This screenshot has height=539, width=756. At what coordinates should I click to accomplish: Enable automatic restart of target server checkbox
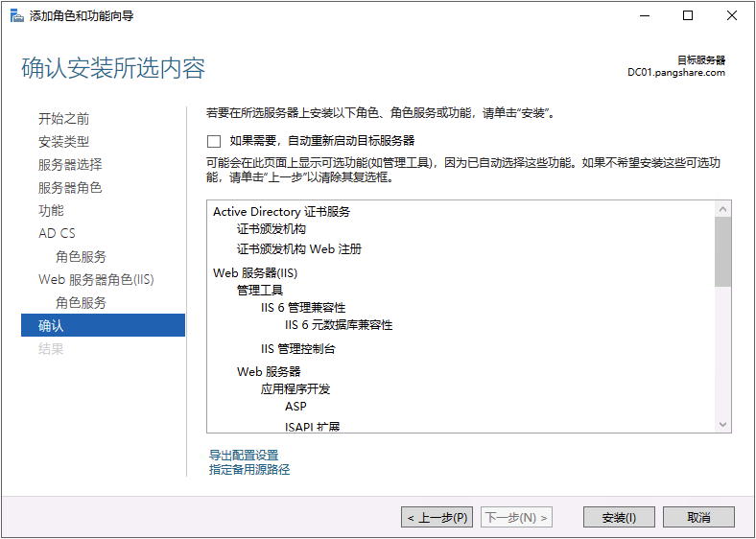tap(214, 141)
